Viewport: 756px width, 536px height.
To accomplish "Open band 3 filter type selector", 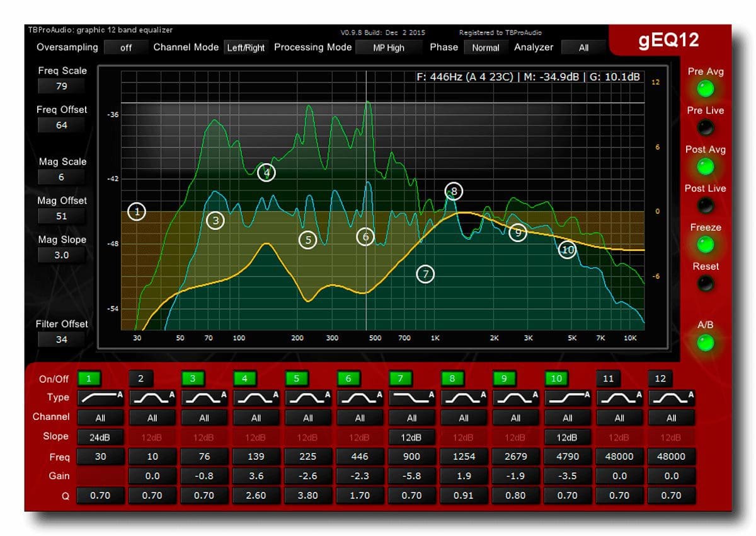I will coord(204,397).
